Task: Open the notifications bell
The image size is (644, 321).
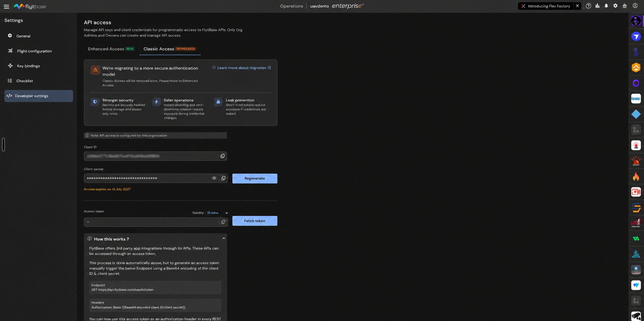Action: [606, 6]
